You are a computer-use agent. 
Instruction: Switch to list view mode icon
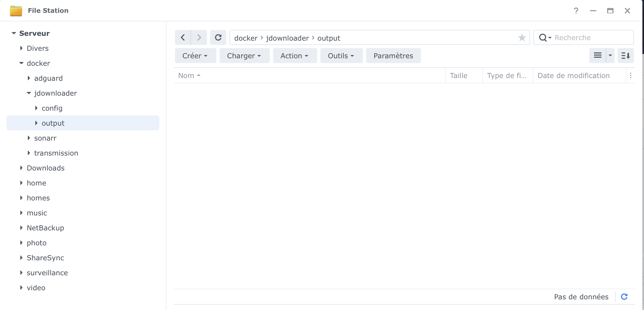598,56
